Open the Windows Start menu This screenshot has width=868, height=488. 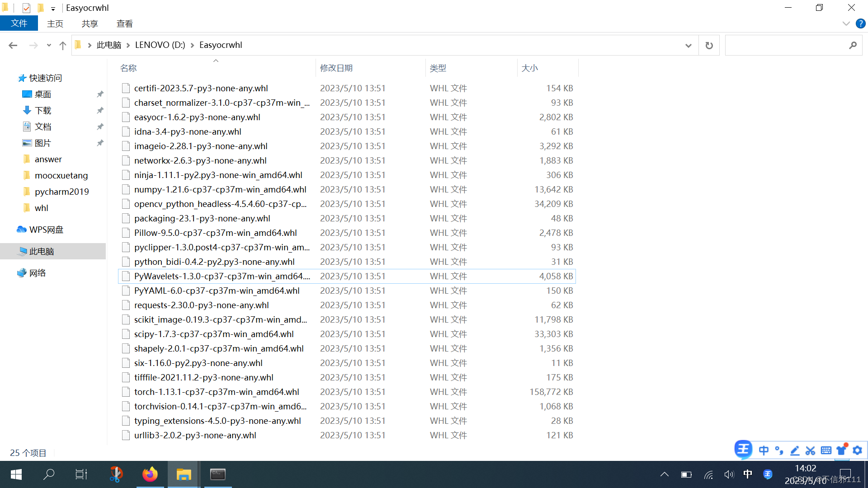click(16, 474)
